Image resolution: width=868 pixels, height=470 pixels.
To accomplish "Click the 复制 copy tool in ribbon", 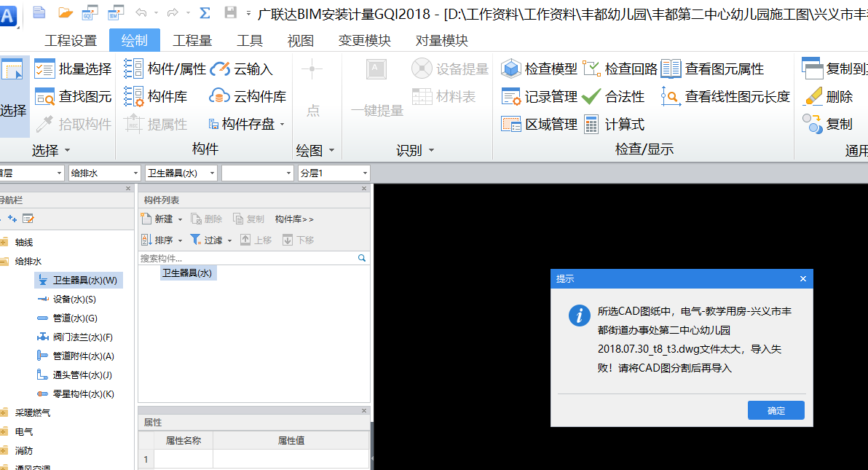I will point(828,124).
